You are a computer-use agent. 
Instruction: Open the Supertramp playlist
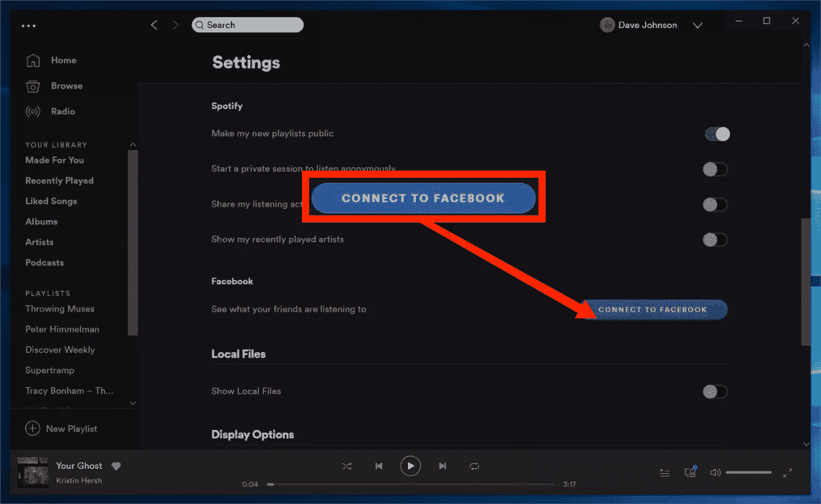(49, 370)
